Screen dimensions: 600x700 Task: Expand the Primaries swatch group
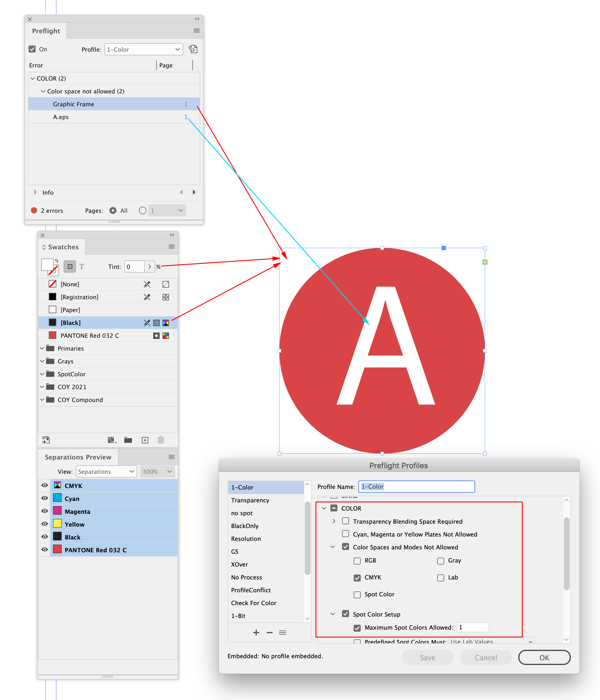42,348
